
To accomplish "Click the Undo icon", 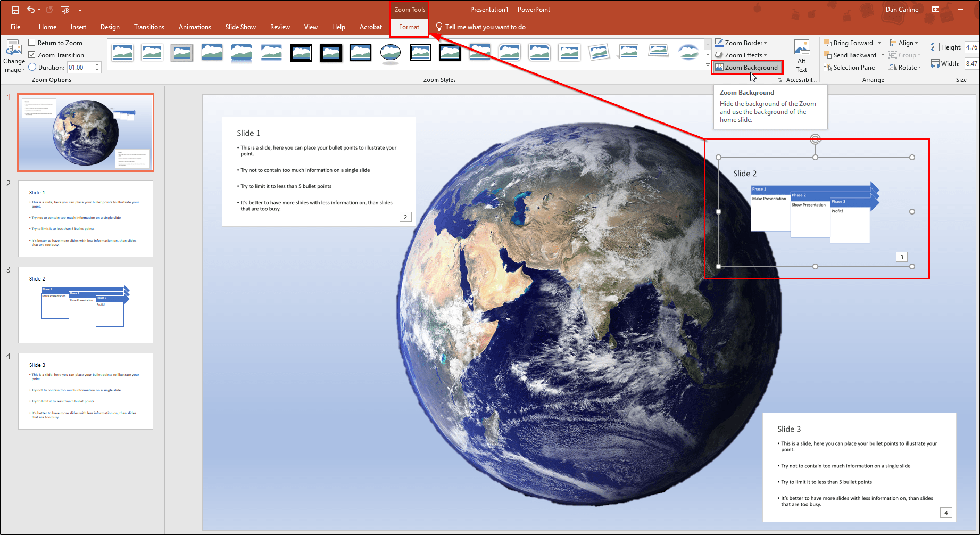I will point(30,9).
